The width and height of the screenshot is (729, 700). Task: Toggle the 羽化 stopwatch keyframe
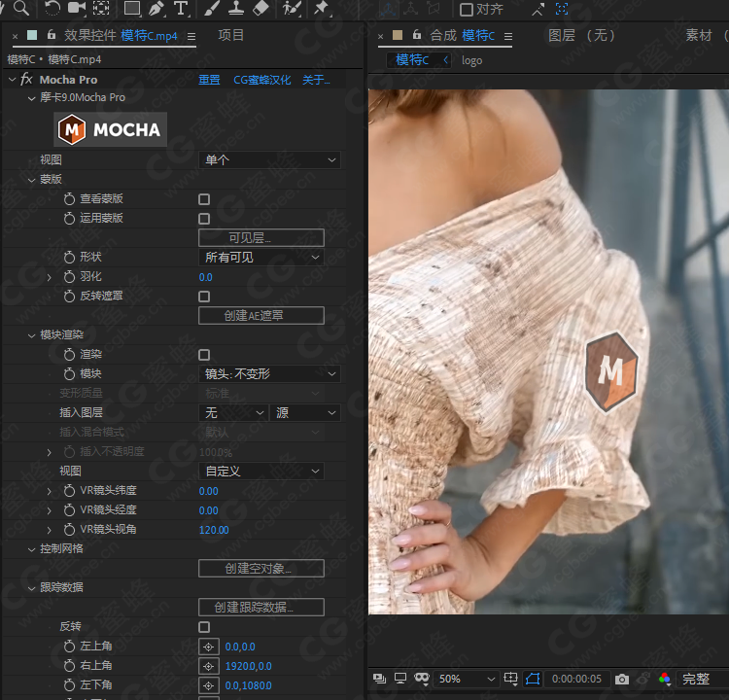pyautogui.click(x=69, y=277)
